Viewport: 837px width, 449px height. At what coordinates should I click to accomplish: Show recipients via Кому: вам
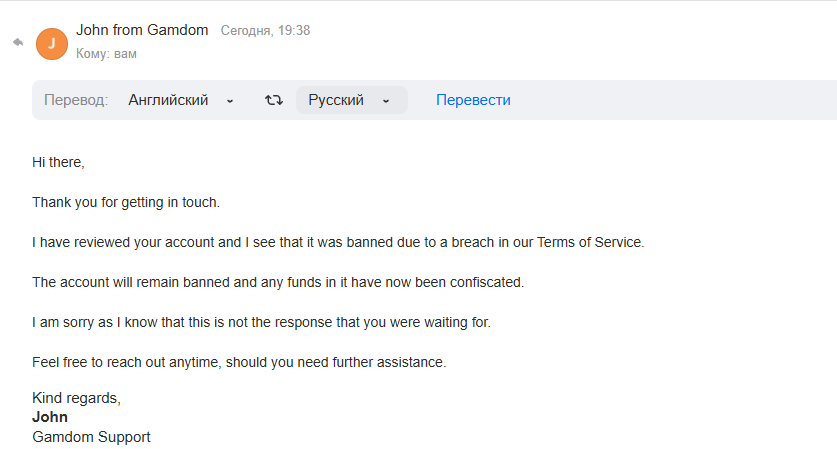point(106,53)
